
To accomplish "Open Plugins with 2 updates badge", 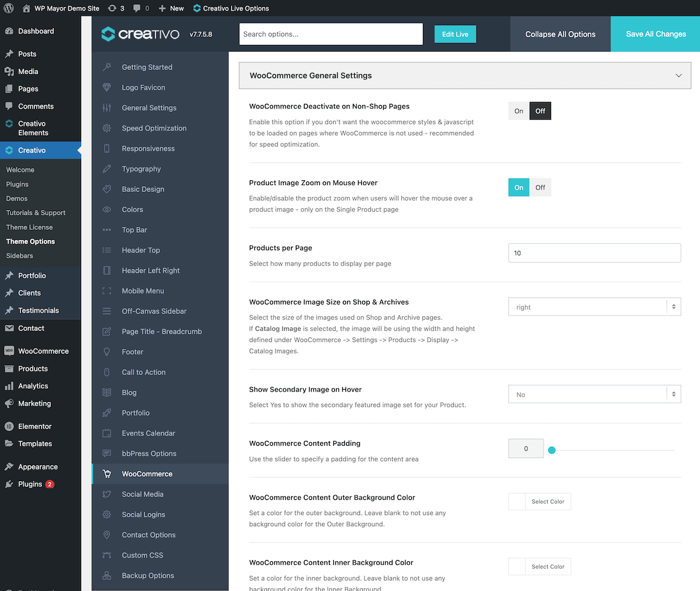I will pos(36,484).
